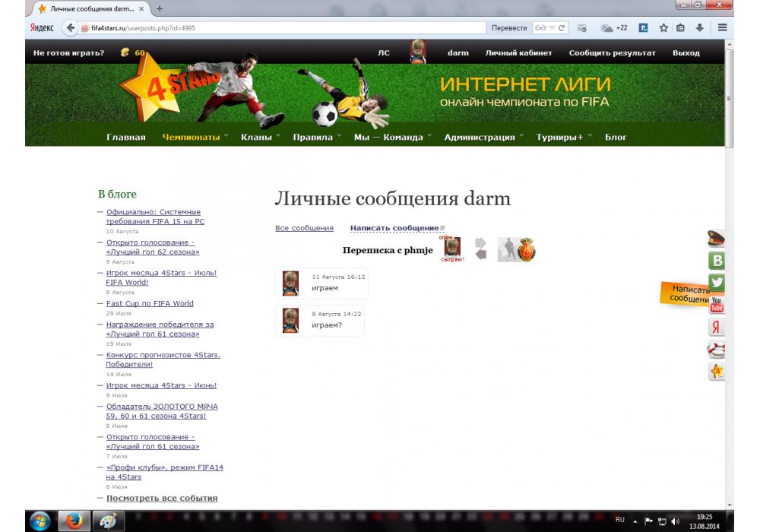Click the officer cap sidebar icon
The image size is (760, 532).
(x=716, y=239)
